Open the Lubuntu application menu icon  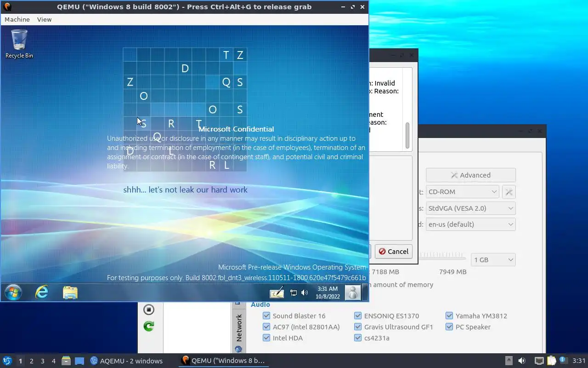click(7, 361)
